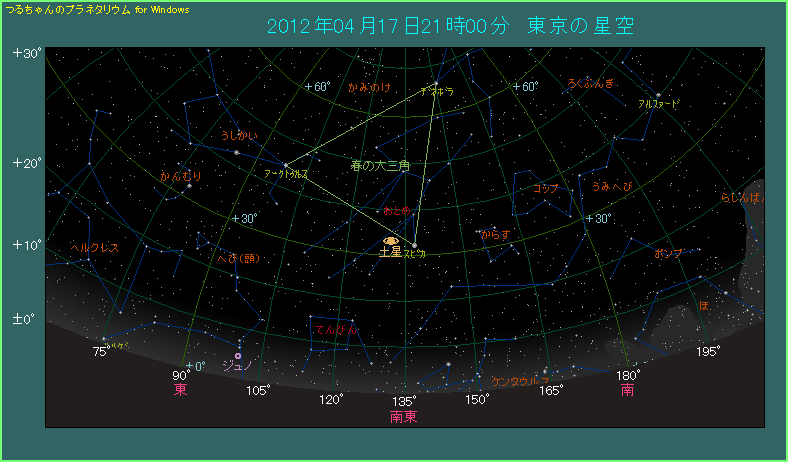Click the 南東 southeast direction label
This screenshot has width=788, height=462.
pos(403,416)
